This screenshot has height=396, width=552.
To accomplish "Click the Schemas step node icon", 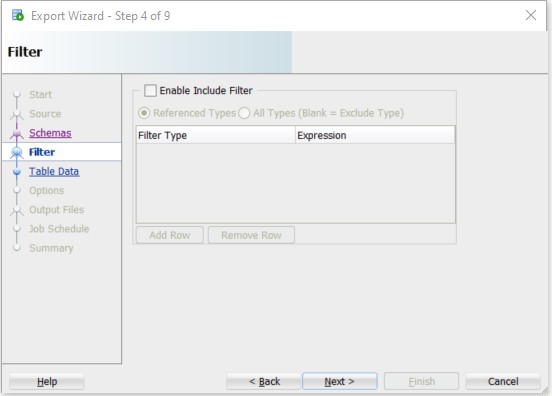I will (x=17, y=133).
